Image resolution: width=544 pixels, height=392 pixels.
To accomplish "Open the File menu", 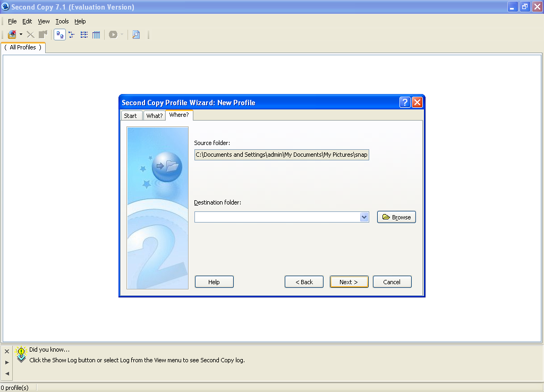I will [12, 21].
